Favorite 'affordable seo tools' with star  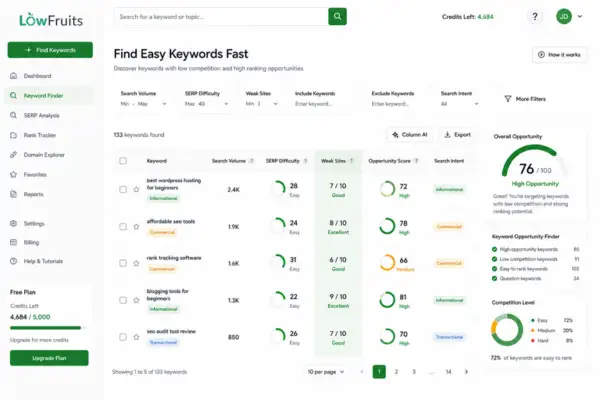(x=136, y=227)
